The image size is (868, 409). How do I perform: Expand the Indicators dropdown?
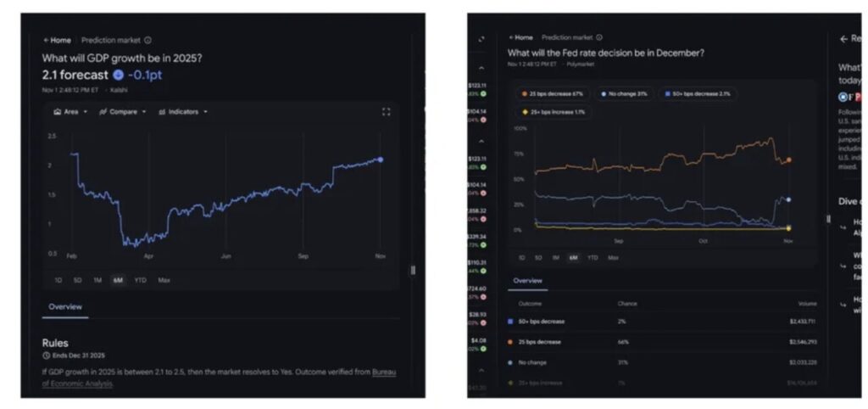(x=182, y=111)
